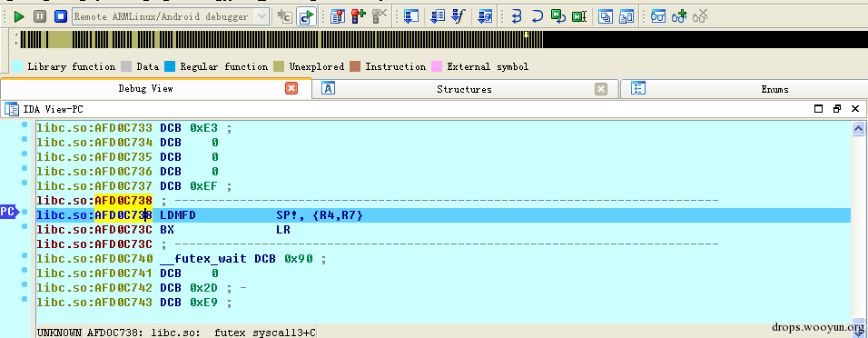Pause the debugged process
This screenshot has height=338, width=868.
[x=40, y=16]
